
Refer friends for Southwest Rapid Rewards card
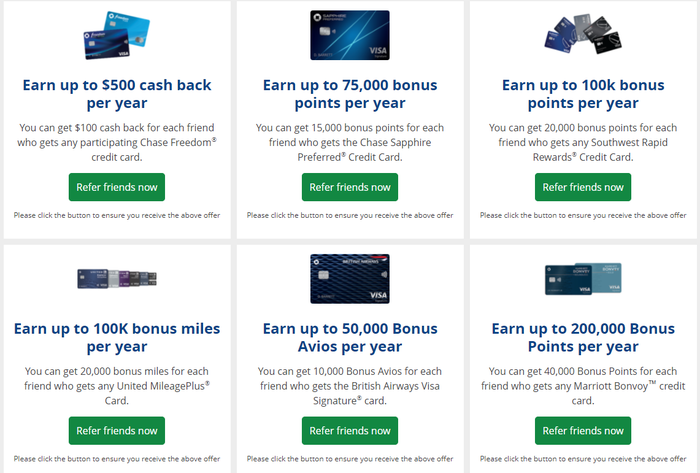point(583,187)
